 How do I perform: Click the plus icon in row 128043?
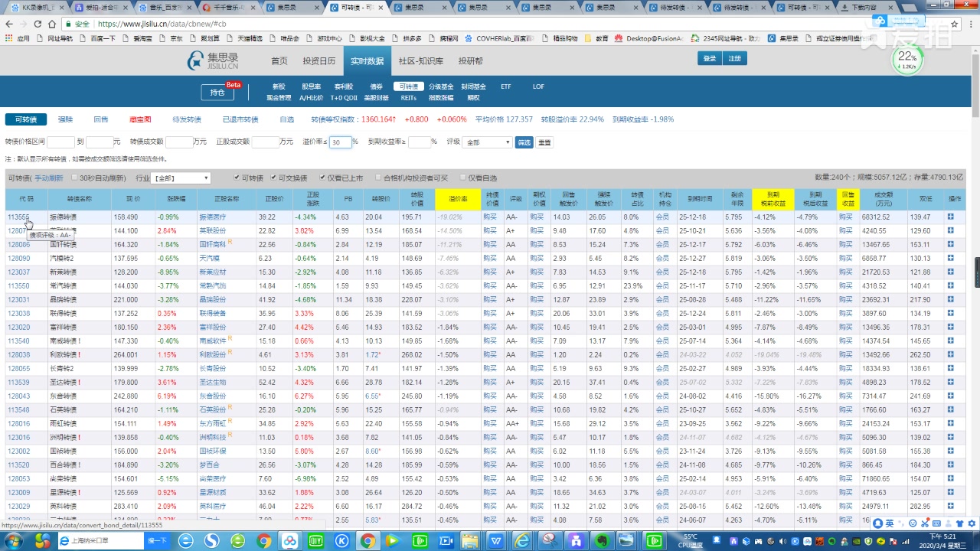point(950,396)
